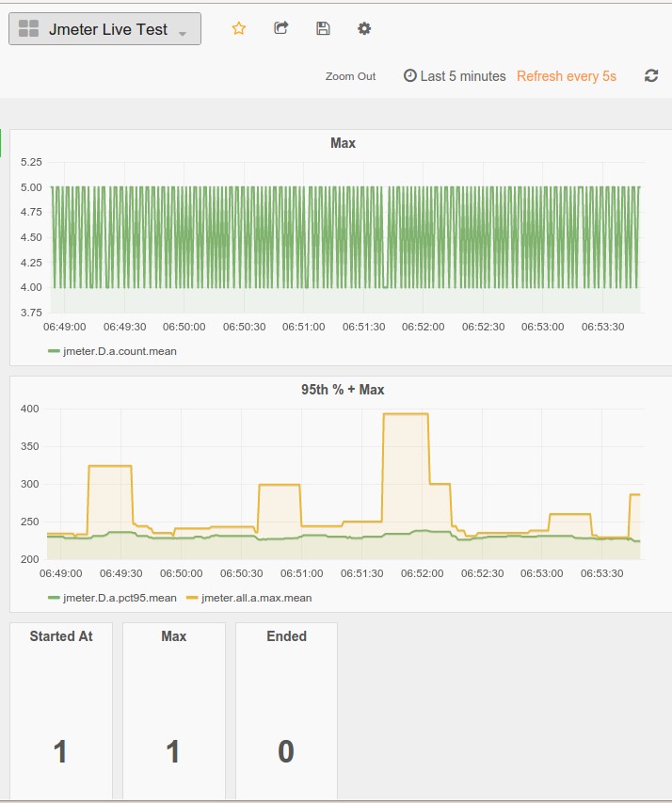The width and height of the screenshot is (672, 803).
Task: Open color picker for jmeter.D.a.pct95.mean swatch
Action: click(x=54, y=598)
